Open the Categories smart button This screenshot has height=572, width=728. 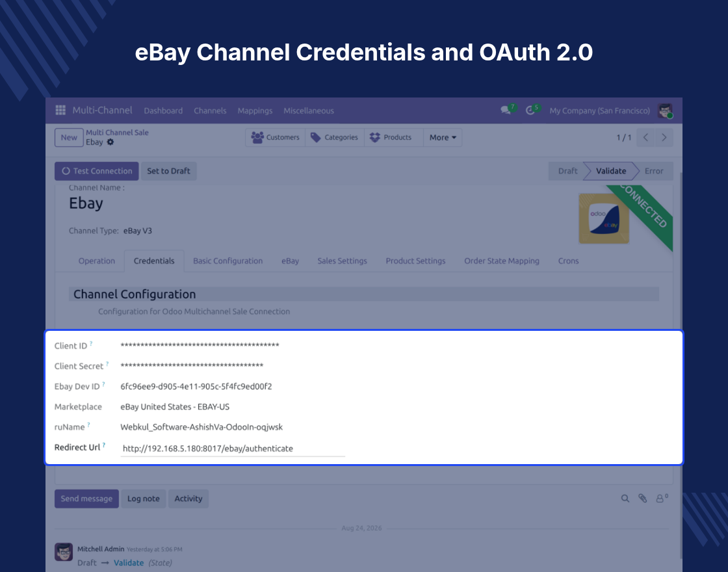click(335, 137)
